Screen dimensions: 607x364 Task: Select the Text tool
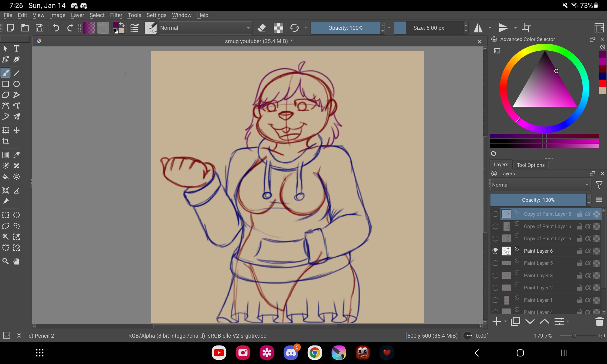pos(16,49)
